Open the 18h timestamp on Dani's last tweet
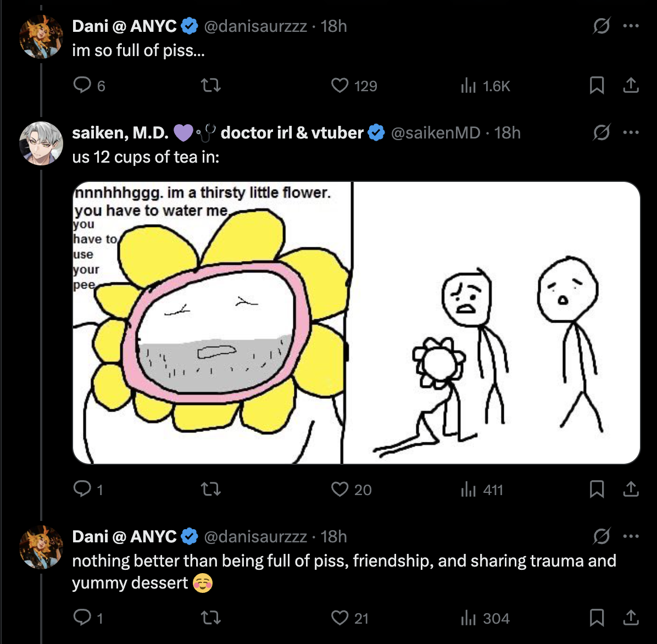The image size is (657, 644). [x=333, y=536]
